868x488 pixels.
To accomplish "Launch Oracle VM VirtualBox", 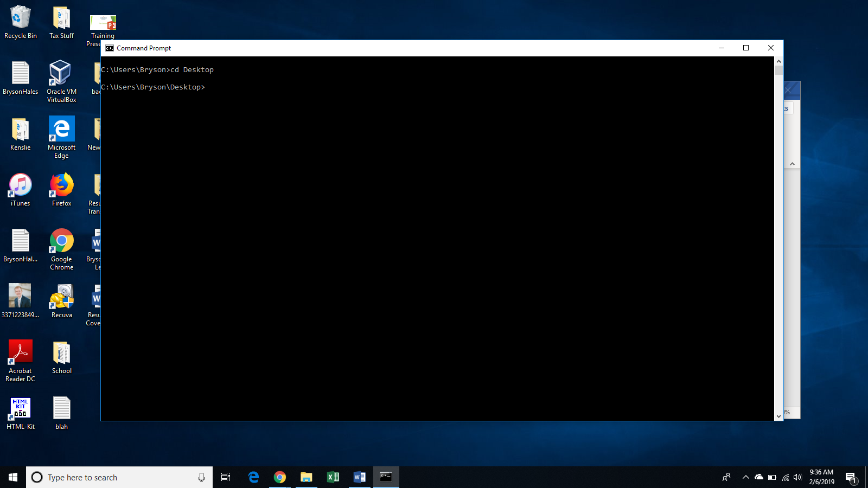I will [x=61, y=73].
